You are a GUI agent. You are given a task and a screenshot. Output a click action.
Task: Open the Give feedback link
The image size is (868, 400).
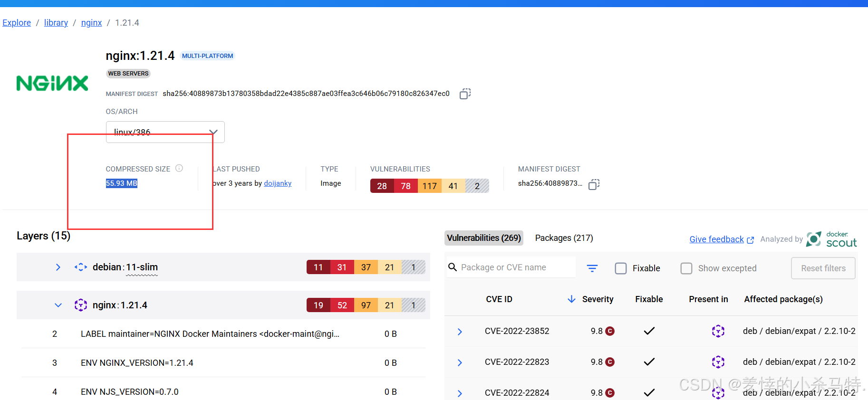tap(722, 239)
